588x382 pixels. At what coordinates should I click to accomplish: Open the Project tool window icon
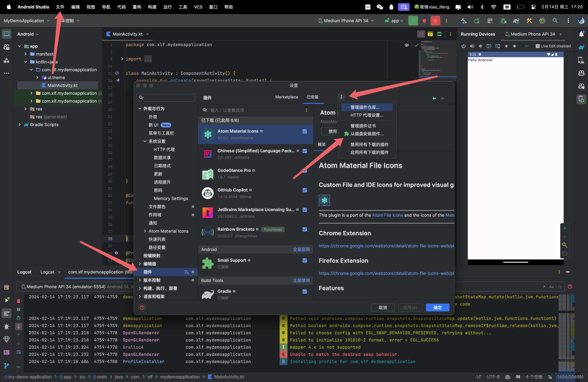(7, 34)
